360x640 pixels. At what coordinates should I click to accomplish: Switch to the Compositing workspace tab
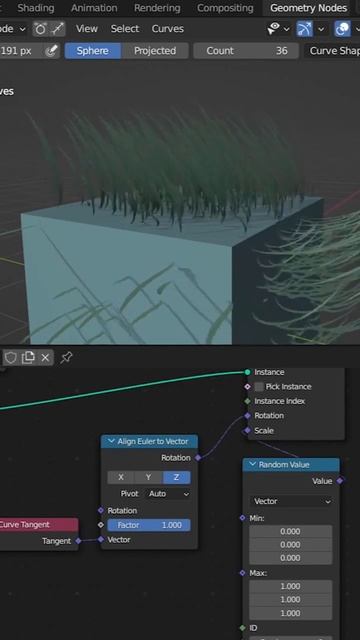pos(225,8)
